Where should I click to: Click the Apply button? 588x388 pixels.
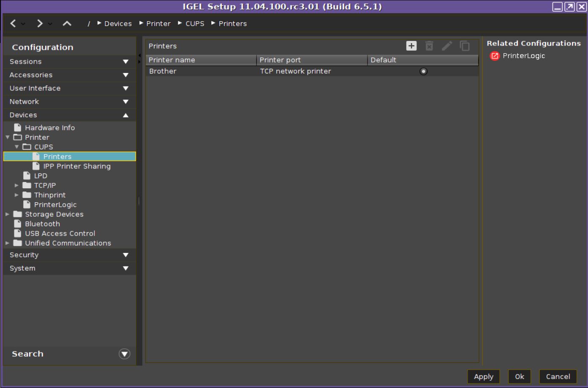483,377
